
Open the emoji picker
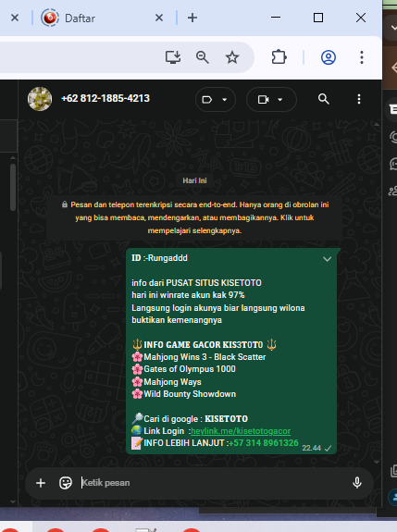click(66, 483)
